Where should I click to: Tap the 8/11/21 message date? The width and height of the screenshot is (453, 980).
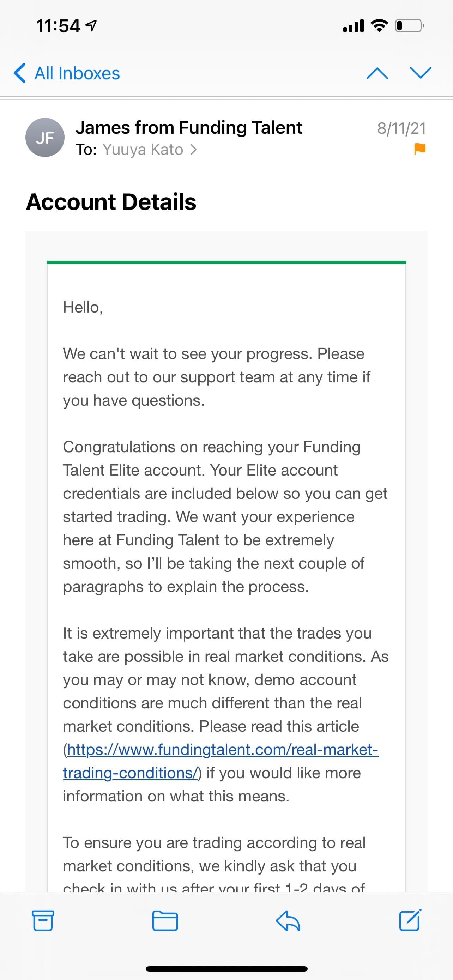(401, 128)
